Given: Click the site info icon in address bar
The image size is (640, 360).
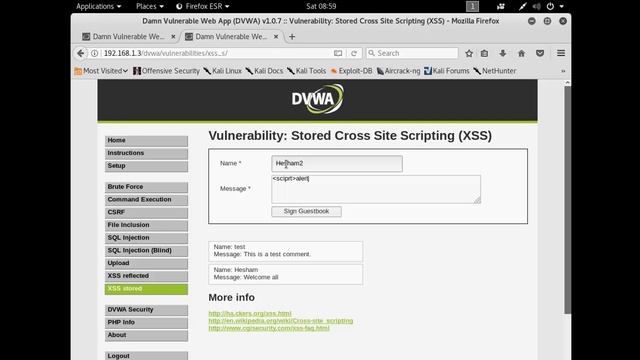Looking at the screenshot, I should (x=94, y=53).
